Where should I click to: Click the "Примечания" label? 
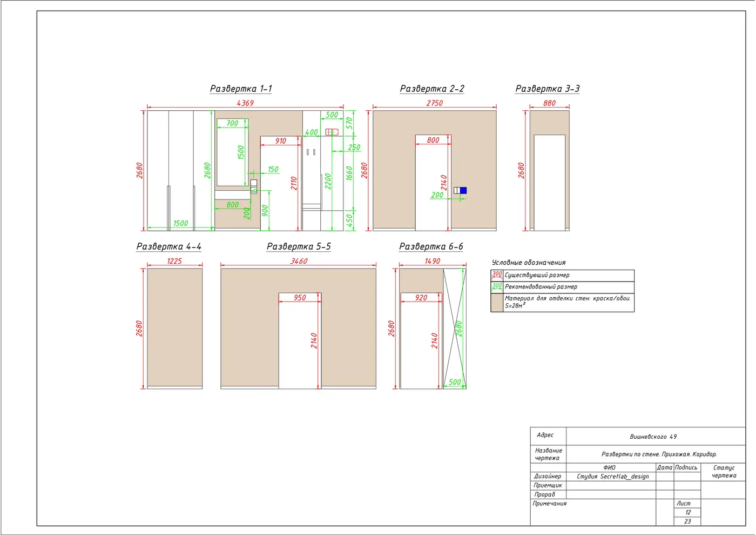pyautogui.click(x=550, y=504)
